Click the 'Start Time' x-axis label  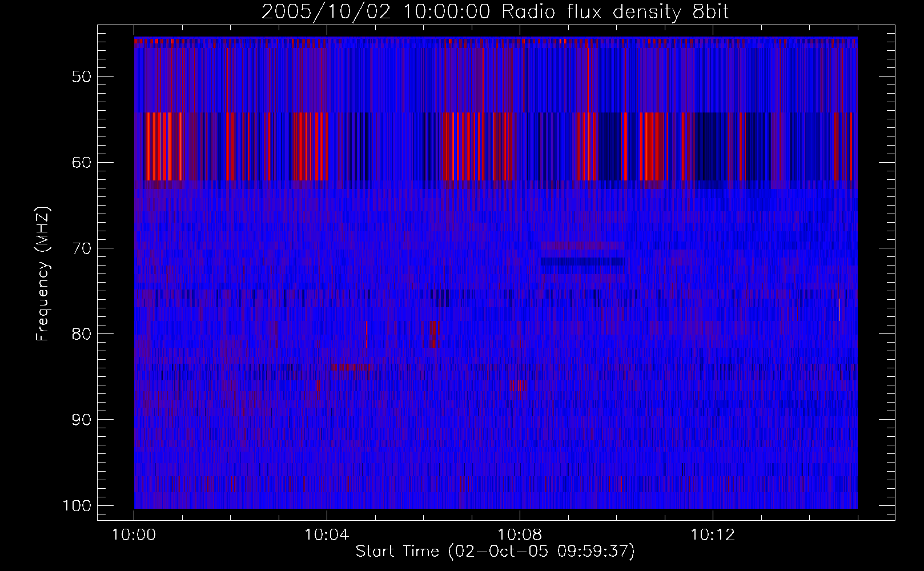495,551
